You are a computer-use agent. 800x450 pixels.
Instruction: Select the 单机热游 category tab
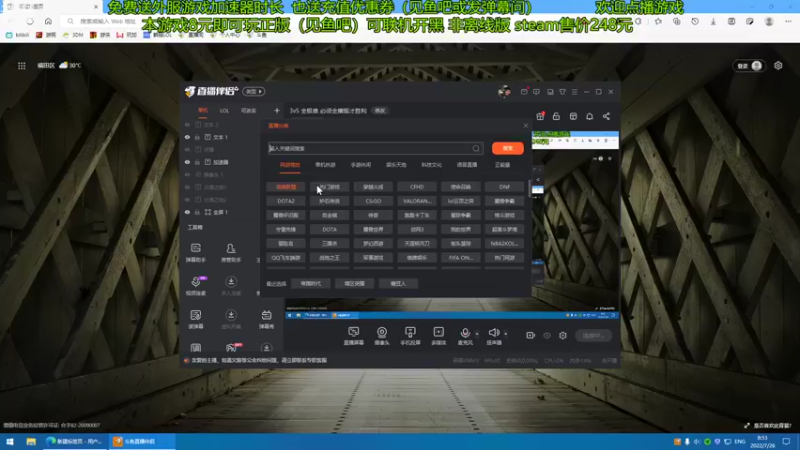point(325,165)
